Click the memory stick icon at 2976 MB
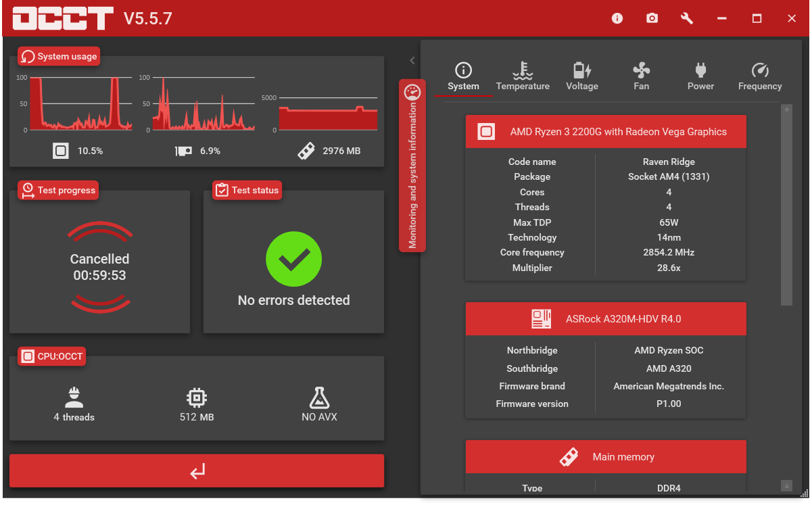This screenshot has width=812, height=507. tap(306, 151)
